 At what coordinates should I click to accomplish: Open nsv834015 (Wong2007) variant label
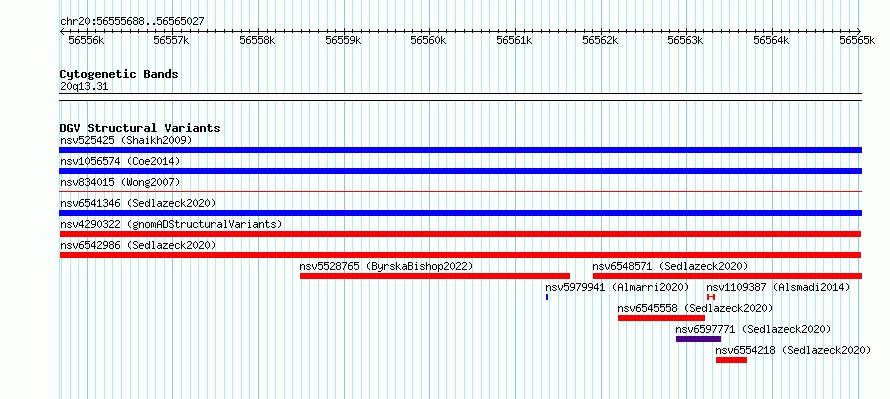pyautogui.click(x=120, y=182)
